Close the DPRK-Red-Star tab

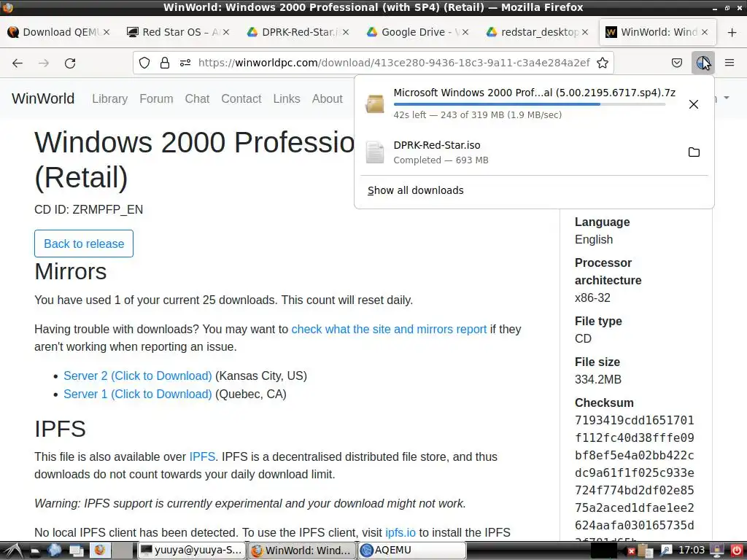[x=346, y=32]
